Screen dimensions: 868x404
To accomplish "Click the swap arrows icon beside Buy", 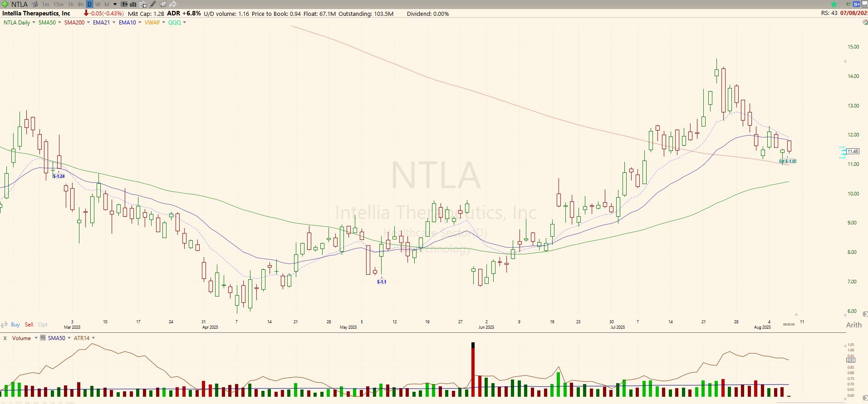I will coord(5,325).
